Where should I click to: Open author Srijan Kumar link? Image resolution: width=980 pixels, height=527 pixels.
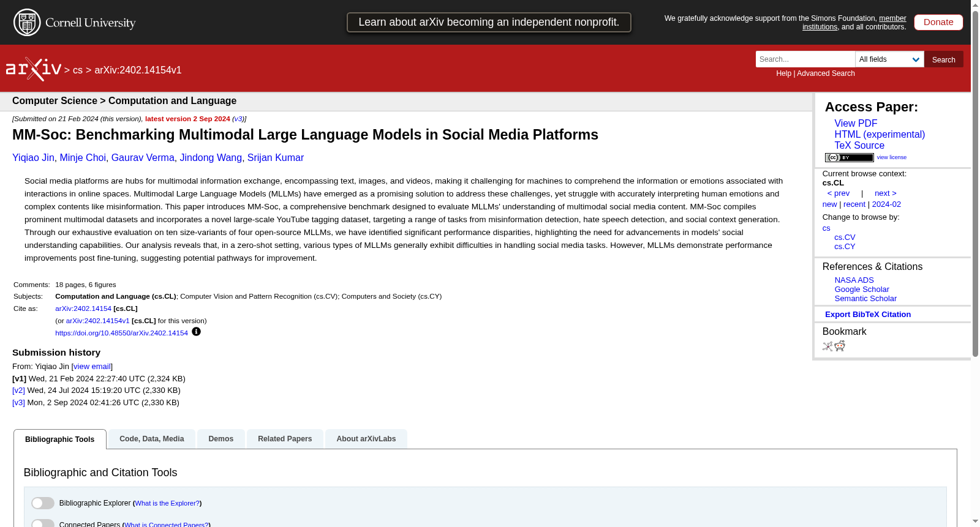(276, 158)
